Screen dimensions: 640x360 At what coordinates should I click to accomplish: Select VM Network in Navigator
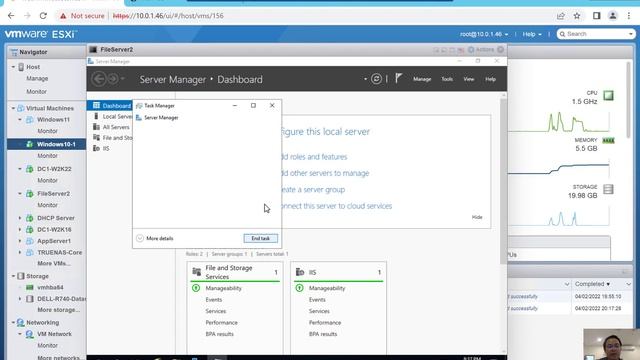[x=54, y=334]
